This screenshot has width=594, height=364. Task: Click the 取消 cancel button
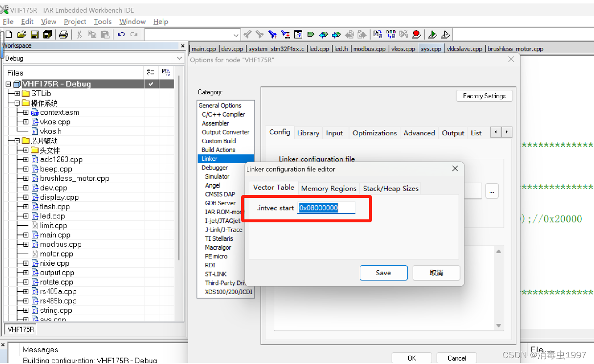click(436, 273)
